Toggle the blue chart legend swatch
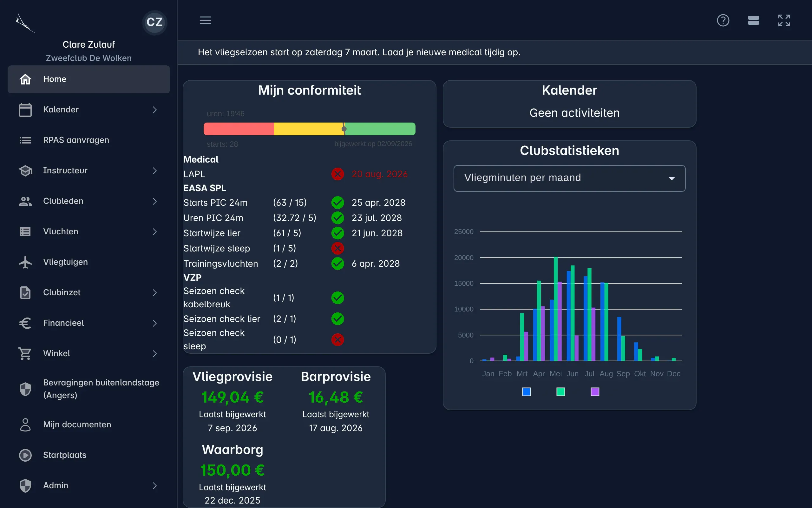 tap(527, 392)
